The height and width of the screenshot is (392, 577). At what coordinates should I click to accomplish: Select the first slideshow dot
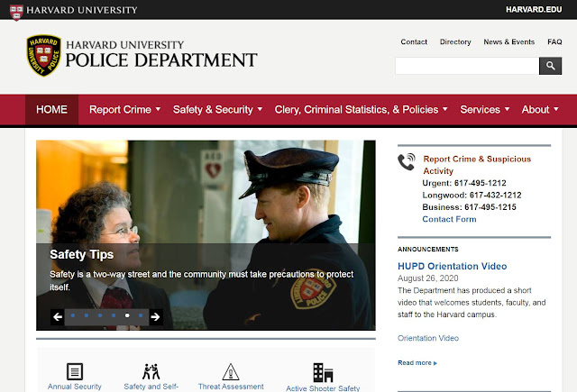(73, 315)
